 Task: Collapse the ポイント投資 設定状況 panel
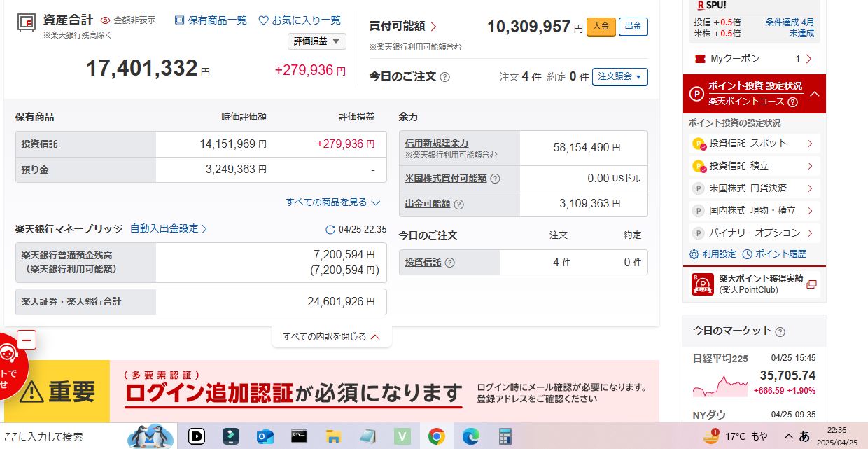tap(814, 93)
